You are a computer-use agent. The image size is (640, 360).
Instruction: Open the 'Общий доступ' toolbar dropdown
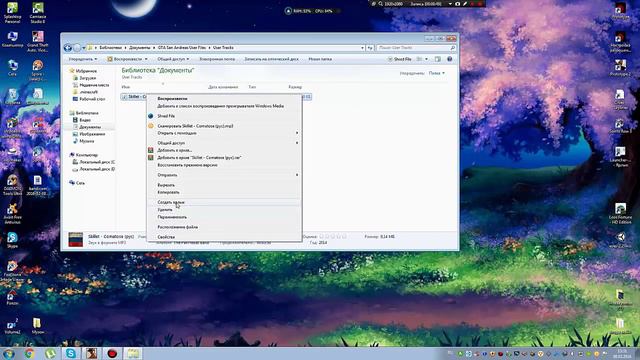pos(173,59)
